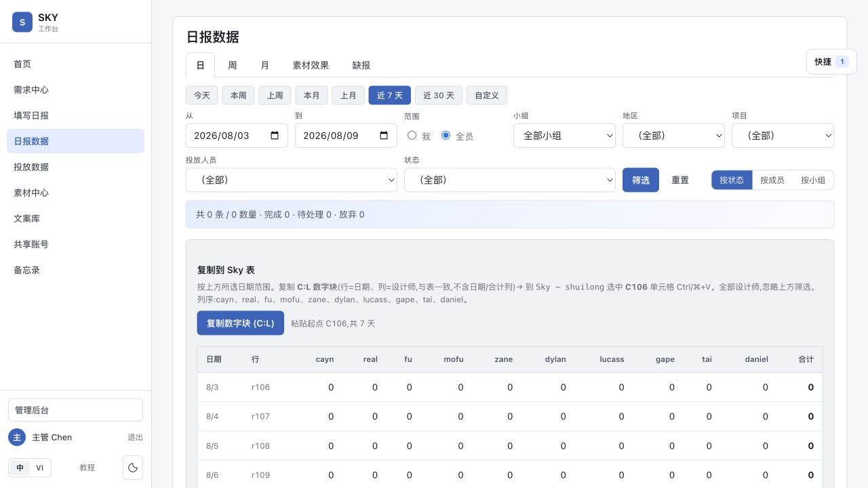This screenshot has height=488, width=868.
Task: Switch to the 周 tab
Action: (233, 66)
